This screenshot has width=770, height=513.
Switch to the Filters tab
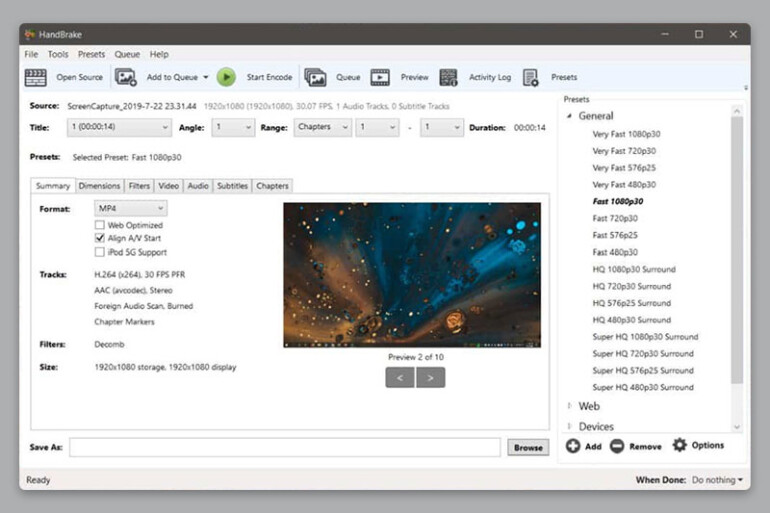click(x=139, y=186)
